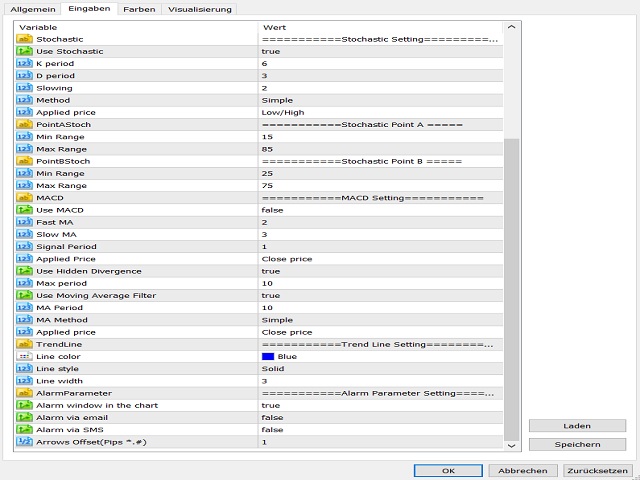Click the boolean icon beside Alarm via email

tap(25, 417)
